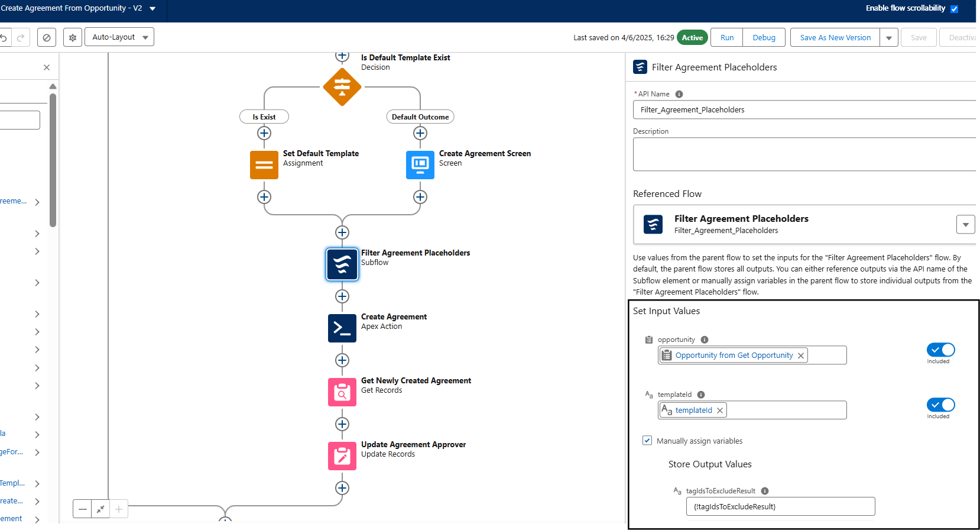Click the tagIdsToExcludeResult output field
This screenshot has width=980, height=530.
pos(780,506)
